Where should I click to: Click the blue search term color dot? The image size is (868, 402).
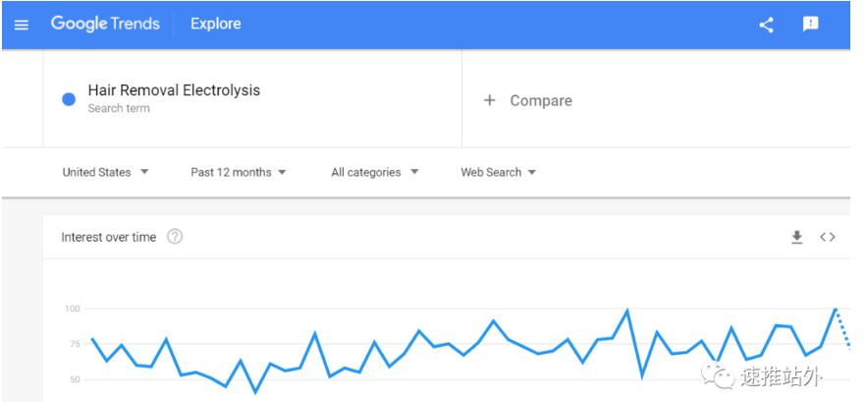pos(69,100)
